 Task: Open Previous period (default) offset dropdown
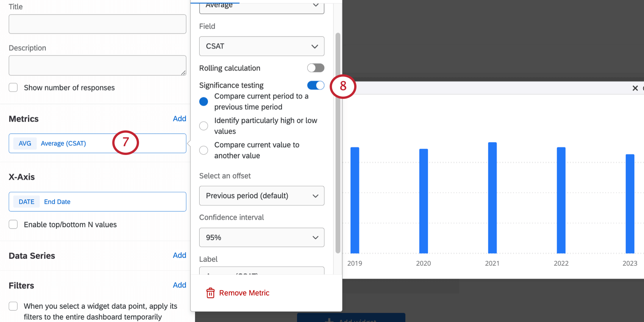tap(262, 195)
